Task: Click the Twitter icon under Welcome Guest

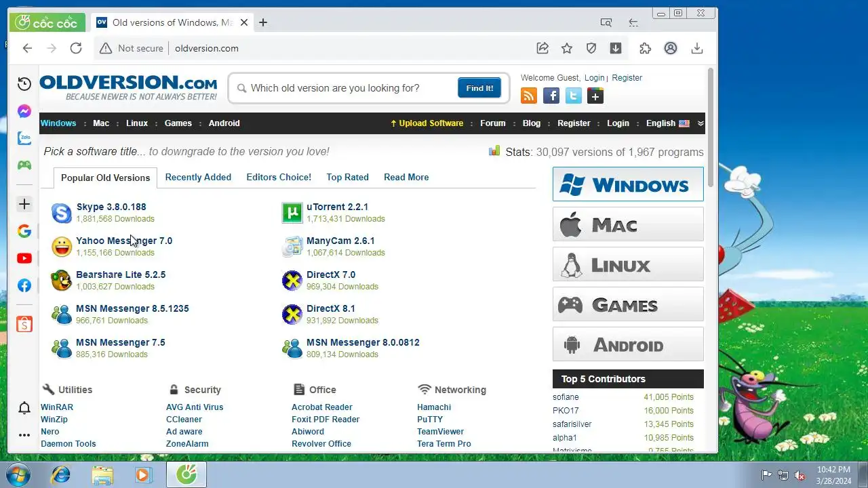Action: [574, 96]
